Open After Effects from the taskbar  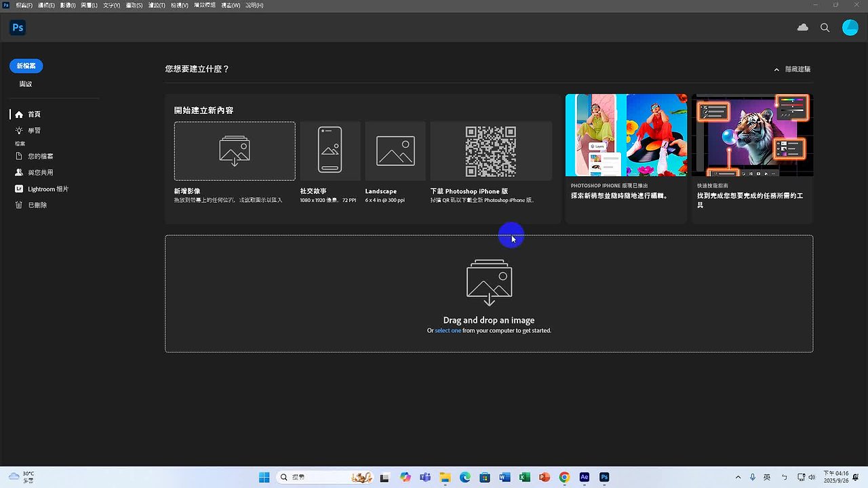tap(584, 477)
